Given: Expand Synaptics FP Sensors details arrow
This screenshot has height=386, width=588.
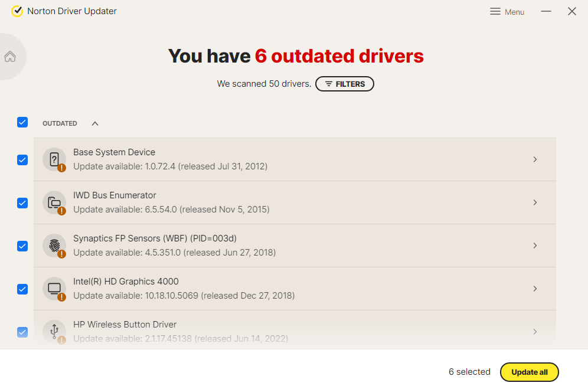Looking at the screenshot, I should [535, 246].
